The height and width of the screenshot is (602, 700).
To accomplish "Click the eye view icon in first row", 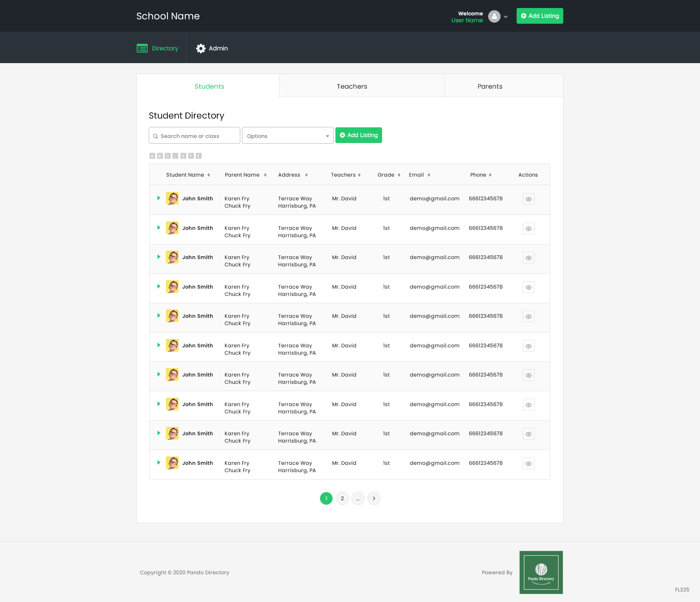I will point(528,199).
